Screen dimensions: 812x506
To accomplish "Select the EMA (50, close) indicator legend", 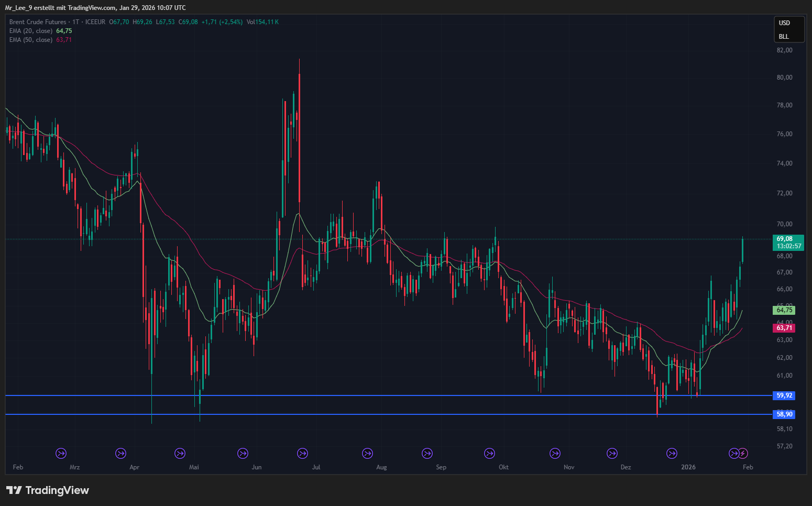I will click(31, 40).
